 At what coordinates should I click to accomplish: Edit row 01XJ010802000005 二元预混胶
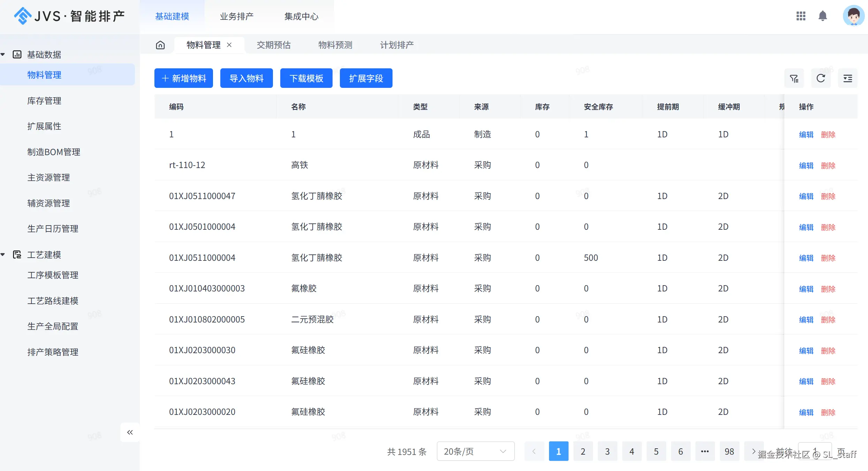(806, 320)
